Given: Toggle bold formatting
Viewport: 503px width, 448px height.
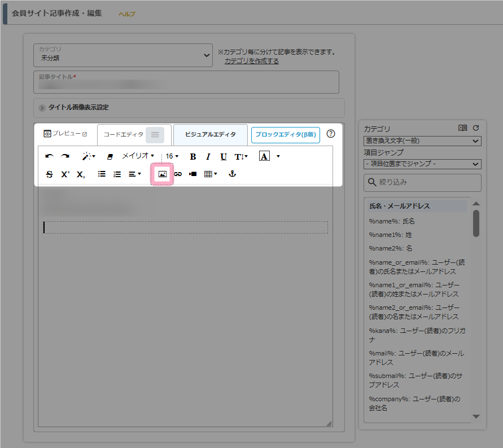Looking at the screenshot, I should [x=193, y=156].
